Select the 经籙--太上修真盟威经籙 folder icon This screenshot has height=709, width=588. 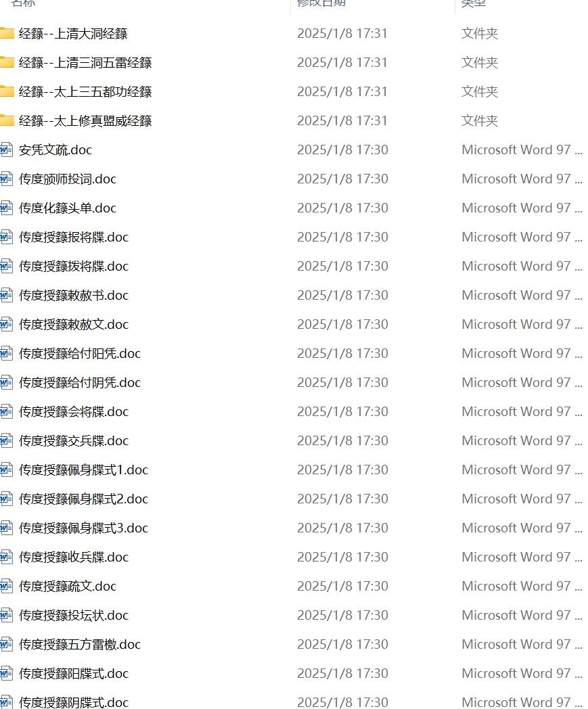pyautogui.click(x=7, y=120)
